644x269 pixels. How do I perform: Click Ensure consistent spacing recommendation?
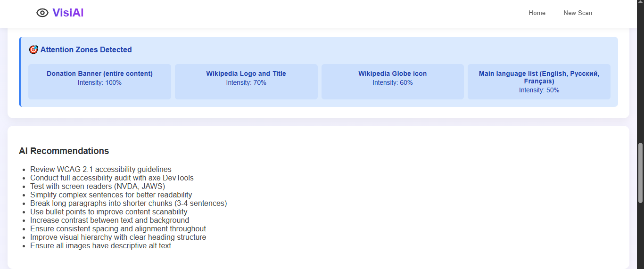tap(118, 228)
